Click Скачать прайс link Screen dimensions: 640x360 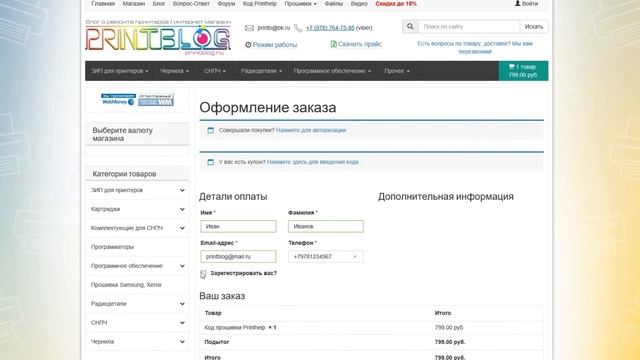click(360, 44)
